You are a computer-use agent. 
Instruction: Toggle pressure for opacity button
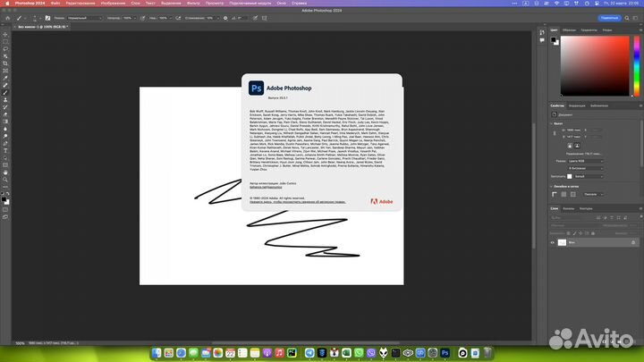coord(142,18)
